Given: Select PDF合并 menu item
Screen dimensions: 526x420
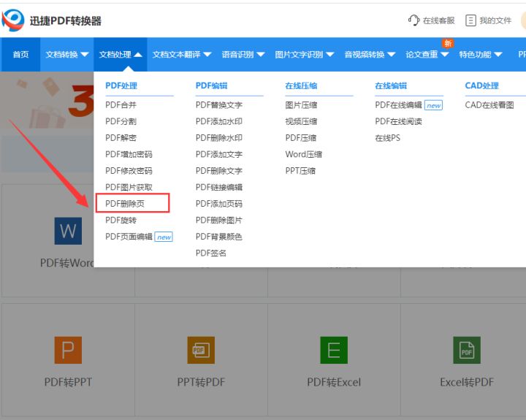Looking at the screenshot, I should click(121, 105).
